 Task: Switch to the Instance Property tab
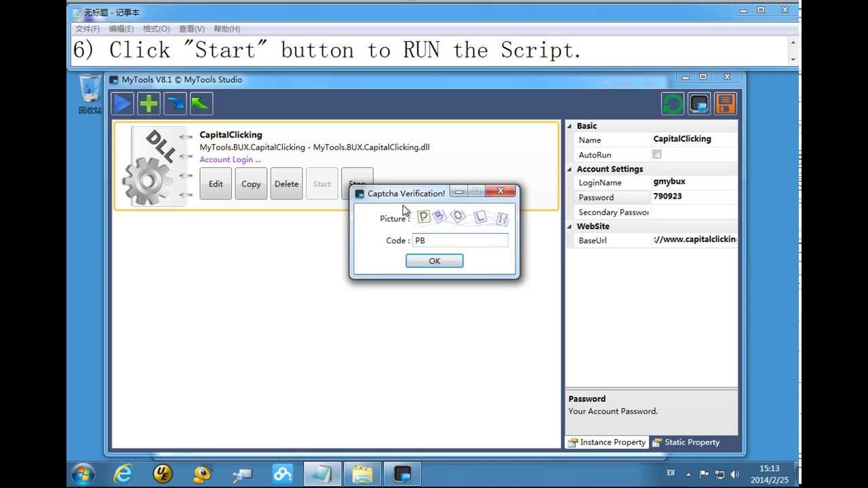[x=607, y=442]
